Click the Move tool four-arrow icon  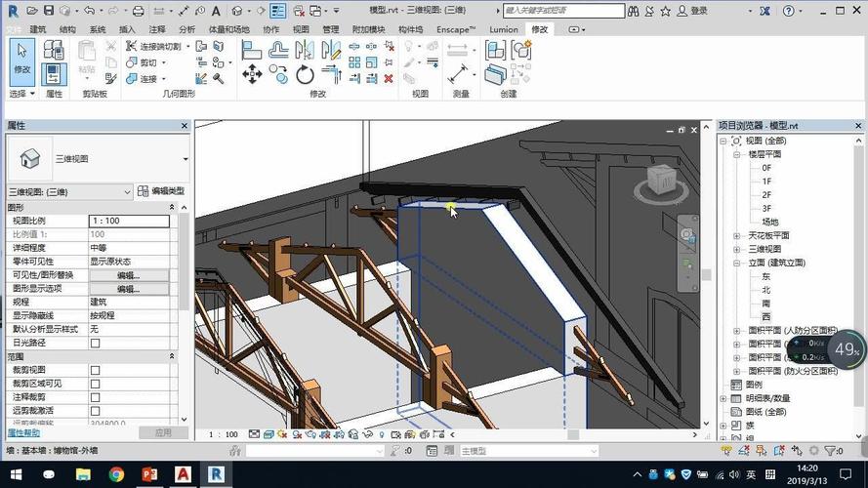tap(252, 74)
